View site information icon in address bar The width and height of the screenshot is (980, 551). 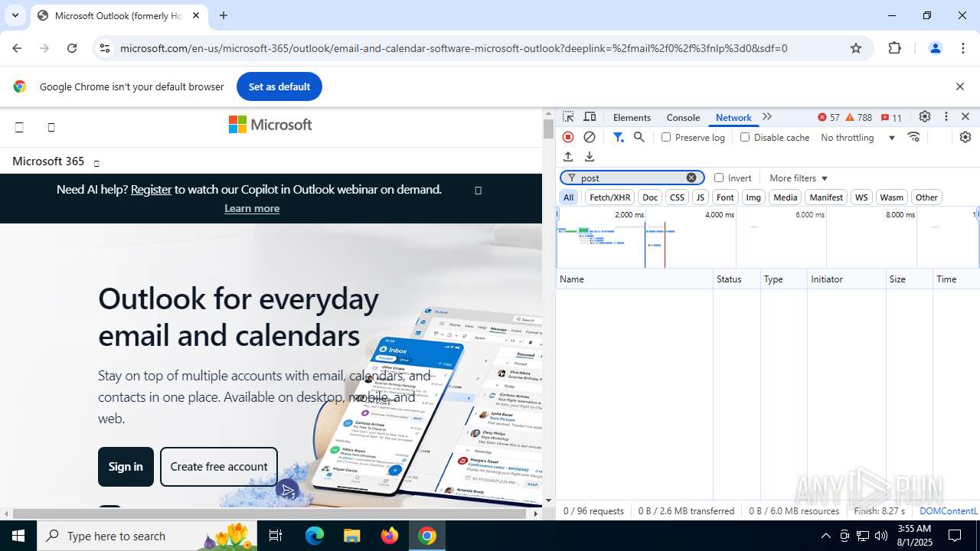[105, 48]
